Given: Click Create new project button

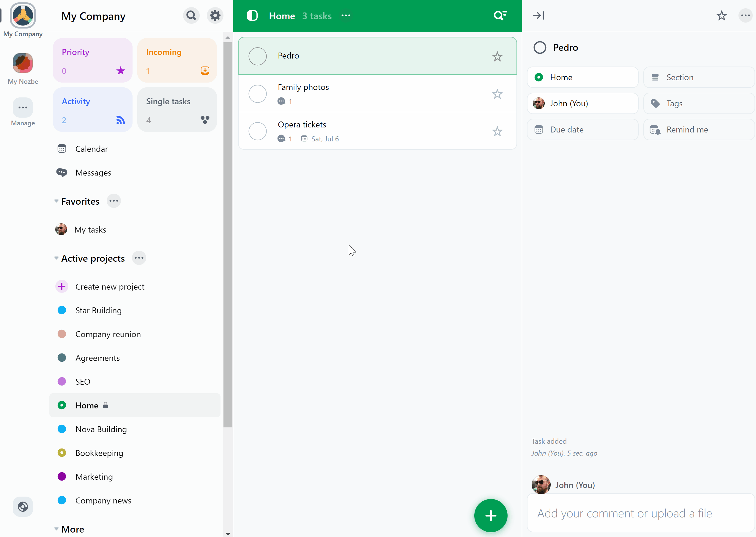Looking at the screenshot, I should coord(109,286).
